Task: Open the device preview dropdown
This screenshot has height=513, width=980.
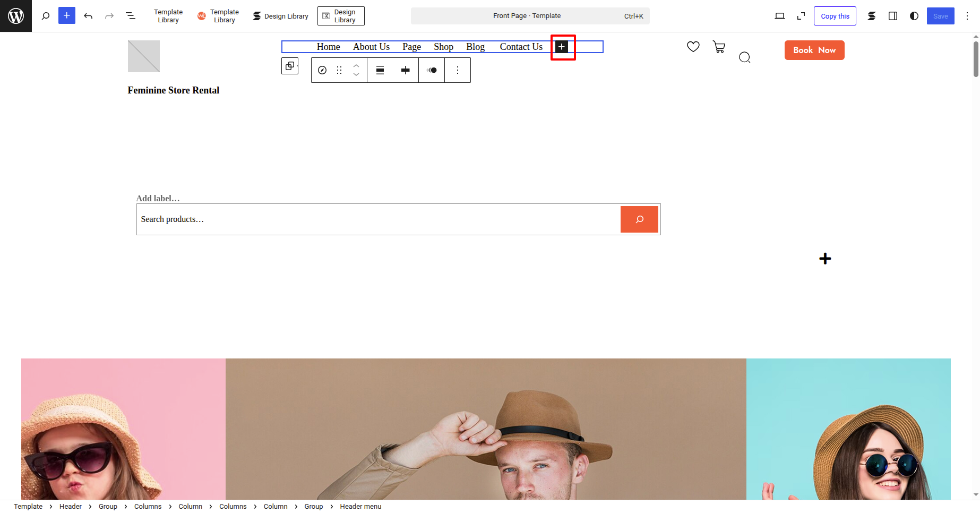Action: [780, 16]
